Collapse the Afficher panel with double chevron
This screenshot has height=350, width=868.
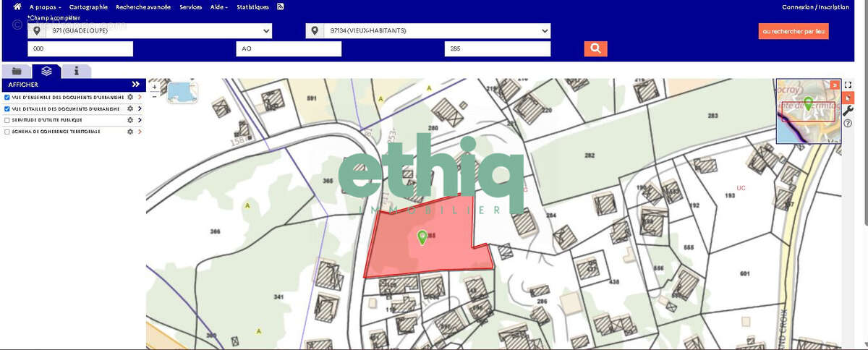135,85
